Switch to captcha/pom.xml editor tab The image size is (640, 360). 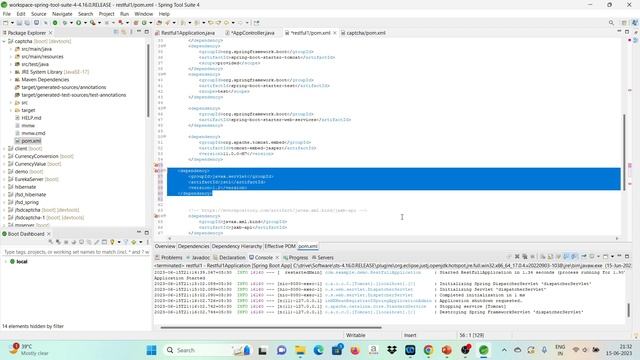[363, 33]
